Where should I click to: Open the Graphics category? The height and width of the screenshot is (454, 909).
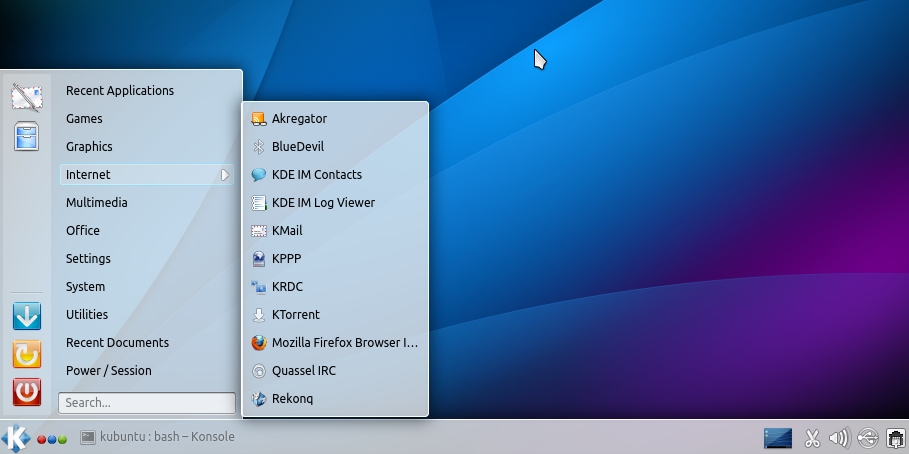147,147
